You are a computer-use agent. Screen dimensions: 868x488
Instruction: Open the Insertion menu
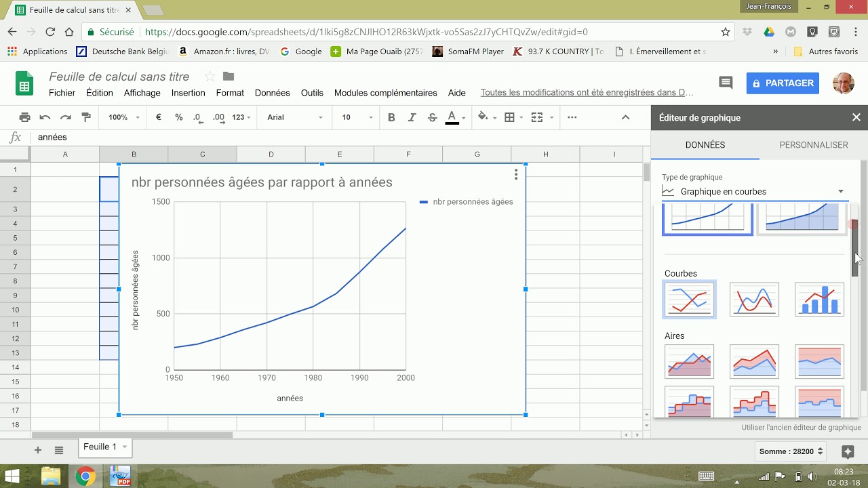189,93
